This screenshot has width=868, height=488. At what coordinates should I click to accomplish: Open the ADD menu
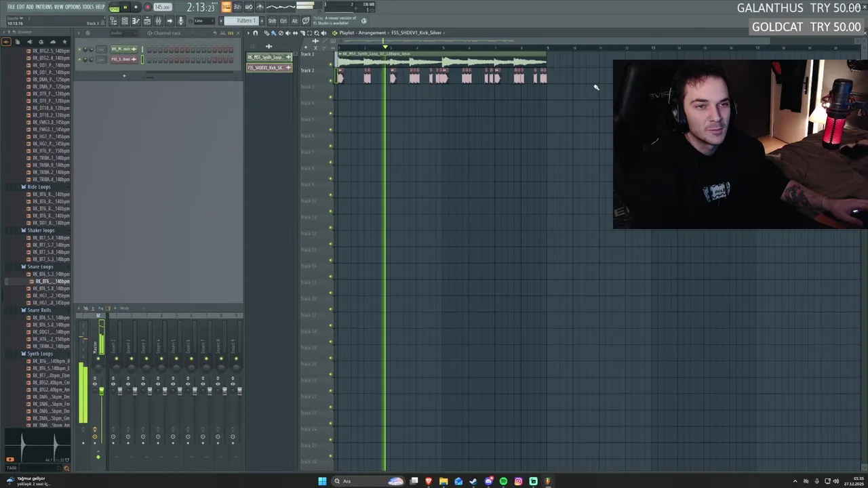[x=30, y=7]
